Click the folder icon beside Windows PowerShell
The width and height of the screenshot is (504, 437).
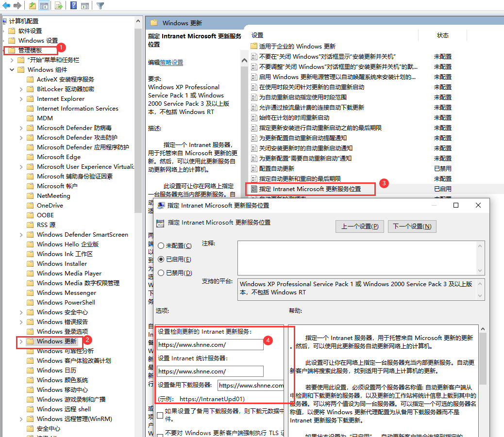point(30,303)
